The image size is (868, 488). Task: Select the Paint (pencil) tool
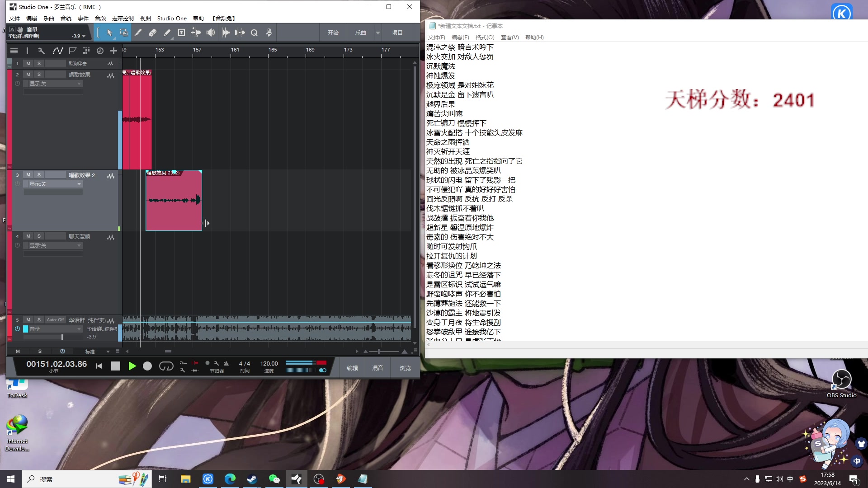tap(167, 33)
